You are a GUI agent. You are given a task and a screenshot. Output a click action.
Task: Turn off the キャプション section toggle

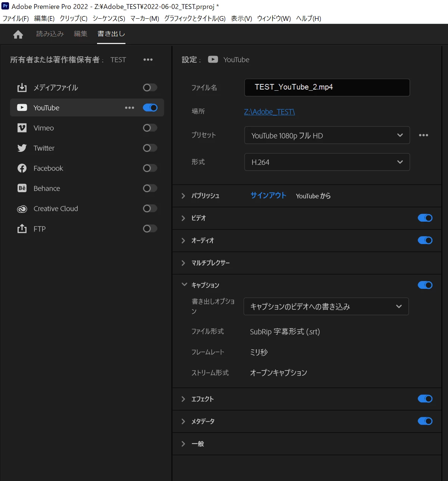[425, 285]
